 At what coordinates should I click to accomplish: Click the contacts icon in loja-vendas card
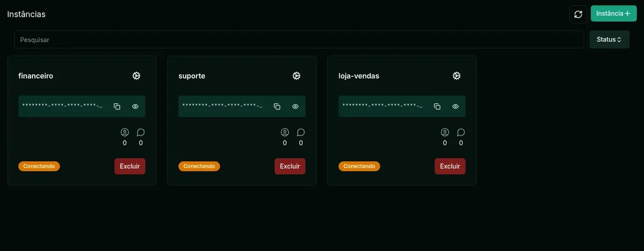pos(444,132)
